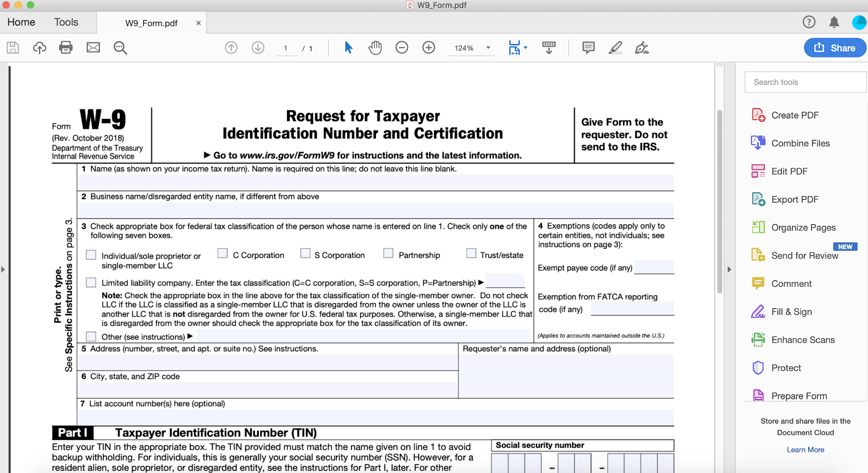
Task: Collapse the right tools pane arrow
Action: 729,269
